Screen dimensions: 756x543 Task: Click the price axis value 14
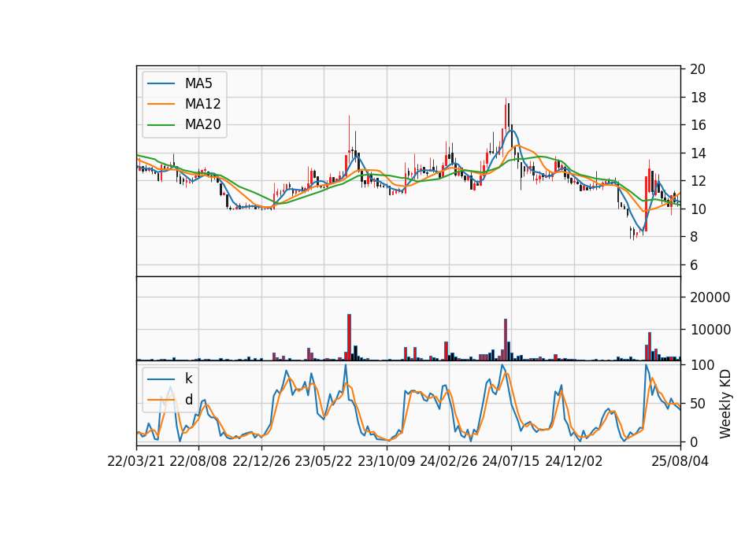(x=698, y=153)
